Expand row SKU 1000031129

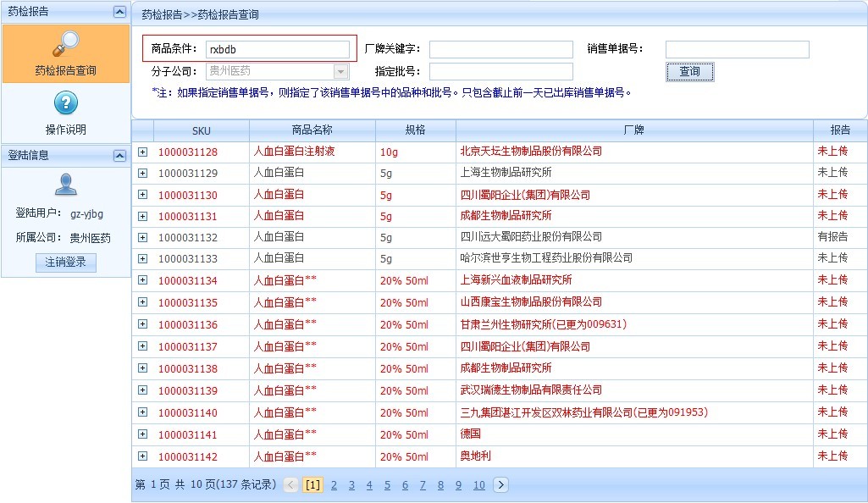click(143, 173)
